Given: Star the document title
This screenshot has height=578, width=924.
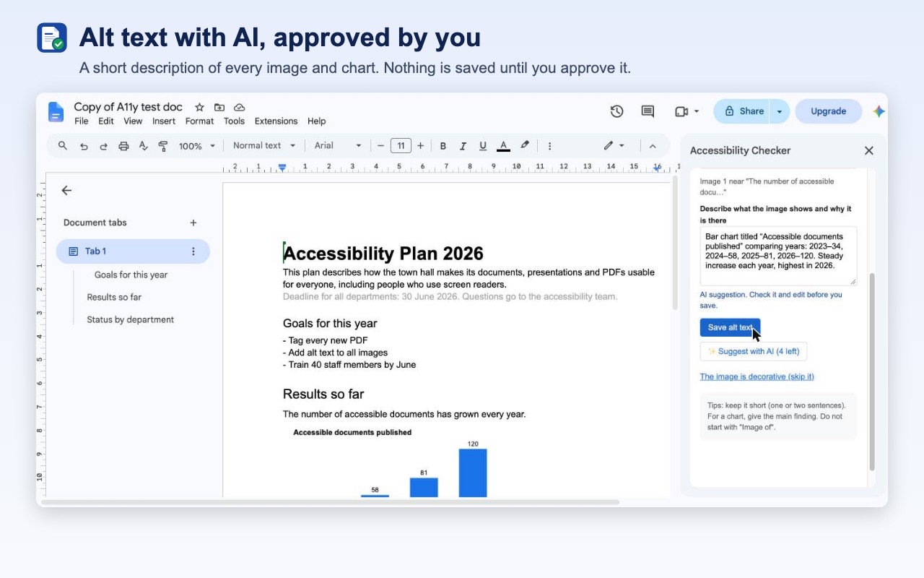Looking at the screenshot, I should [x=200, y=107].
